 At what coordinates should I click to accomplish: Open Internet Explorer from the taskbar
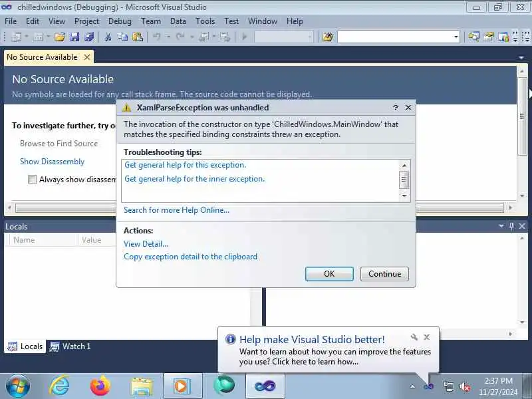pyautogui.click(x=59, y=386)
